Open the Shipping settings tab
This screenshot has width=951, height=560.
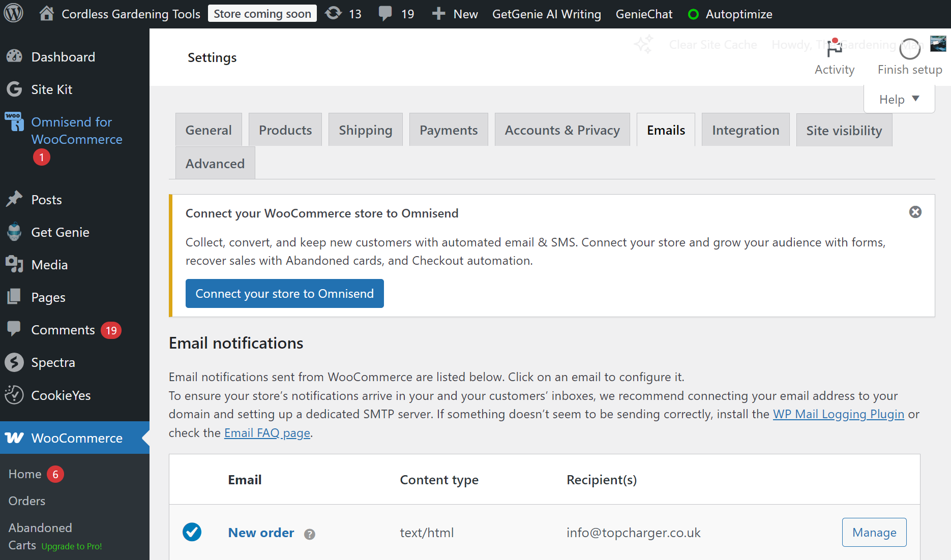(x=366, y=130)
